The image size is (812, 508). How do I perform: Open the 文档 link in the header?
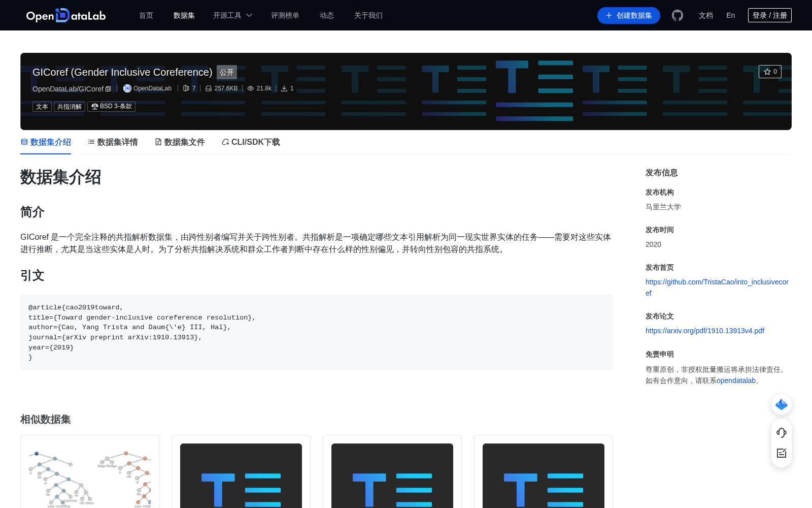[706, 15]
